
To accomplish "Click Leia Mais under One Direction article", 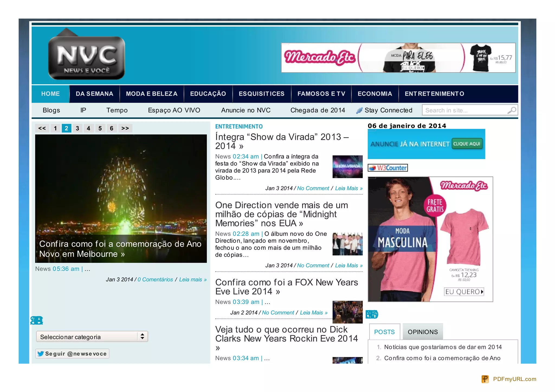I will click(349, 265).
